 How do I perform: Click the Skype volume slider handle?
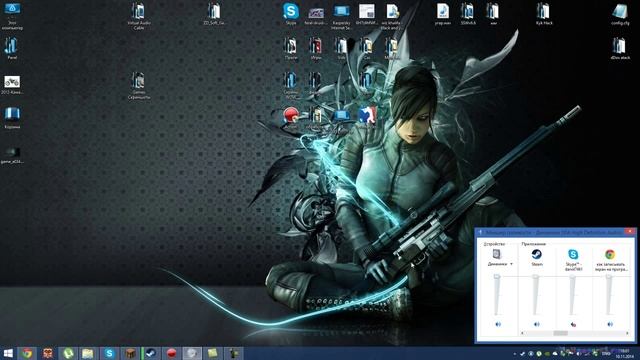click(572, 277)
